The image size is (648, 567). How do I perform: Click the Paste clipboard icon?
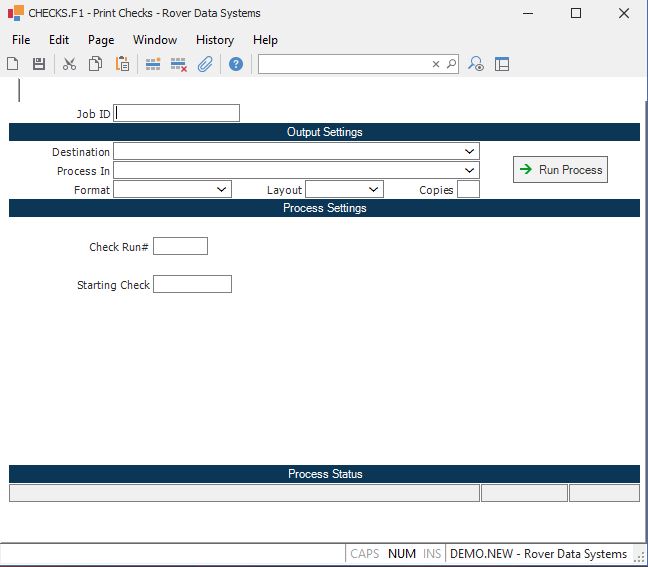[x=122, y=64]
